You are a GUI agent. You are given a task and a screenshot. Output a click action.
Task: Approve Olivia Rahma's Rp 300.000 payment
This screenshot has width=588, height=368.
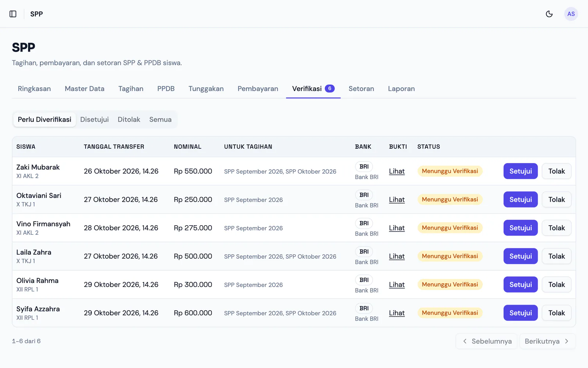520,284
